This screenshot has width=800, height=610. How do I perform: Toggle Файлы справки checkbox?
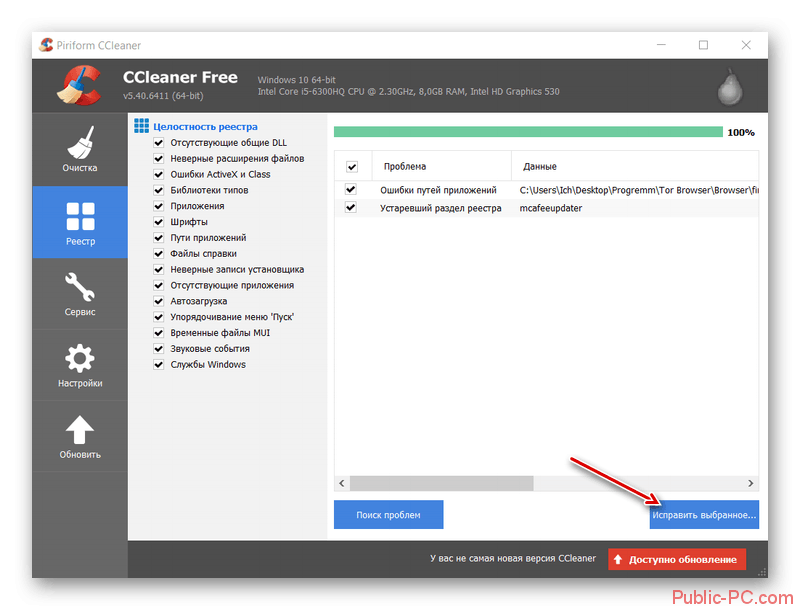(159, 253)
